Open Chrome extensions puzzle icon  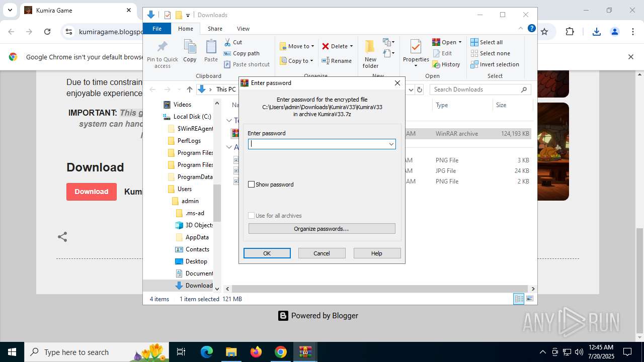570,32
